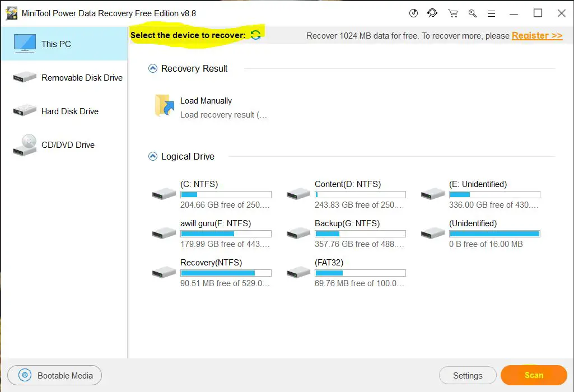Click the CD/DVD Drive disc icon
The image size is (574, 392).
click(x=25, y=145)
